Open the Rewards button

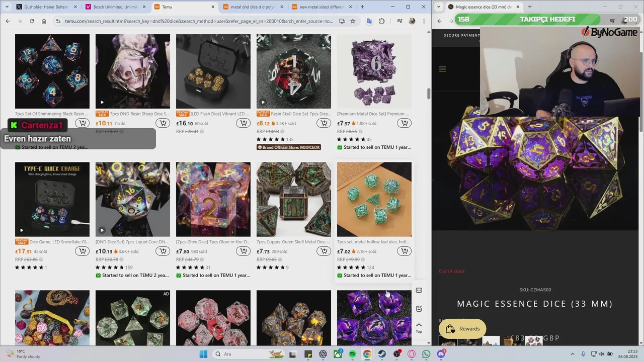click(x=462, y=329)
